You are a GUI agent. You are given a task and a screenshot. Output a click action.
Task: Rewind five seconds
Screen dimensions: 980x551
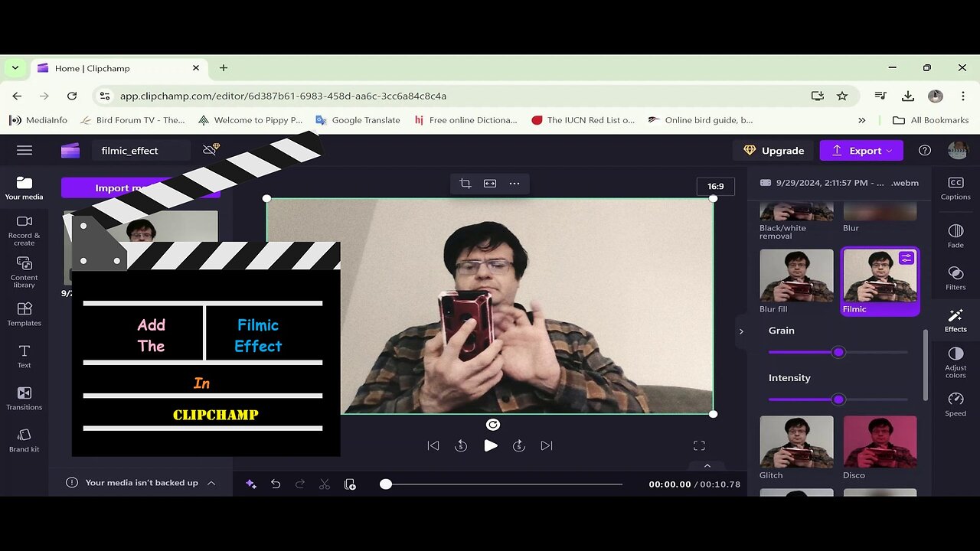click(461, 445)
